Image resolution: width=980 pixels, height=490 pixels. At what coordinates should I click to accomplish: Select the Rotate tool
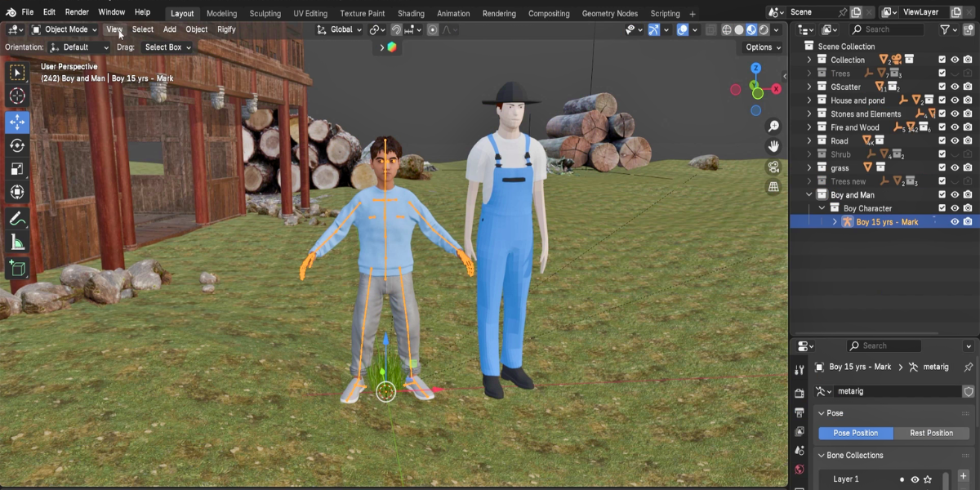point(17,146)
